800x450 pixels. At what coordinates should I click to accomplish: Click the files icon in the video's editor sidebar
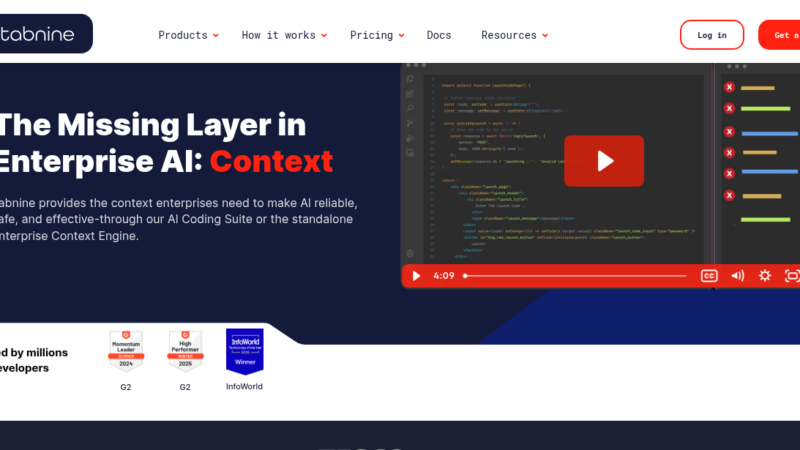[x=410, y=79]
